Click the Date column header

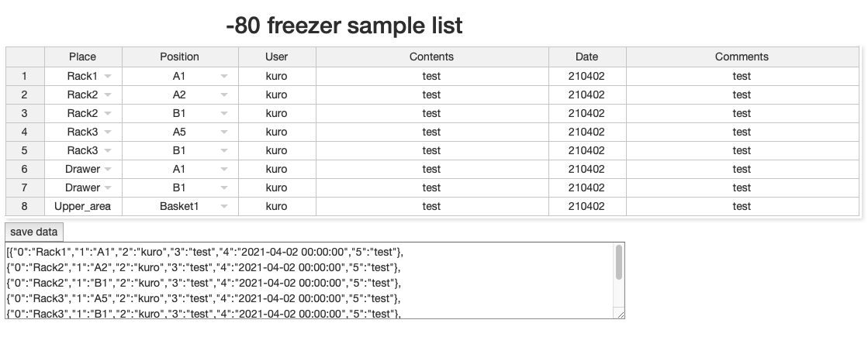pos(586,57)
